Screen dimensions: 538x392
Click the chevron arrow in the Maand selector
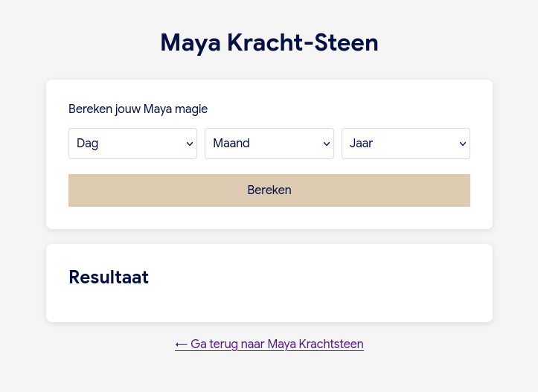pyautogui.click(x=327, y=144)
